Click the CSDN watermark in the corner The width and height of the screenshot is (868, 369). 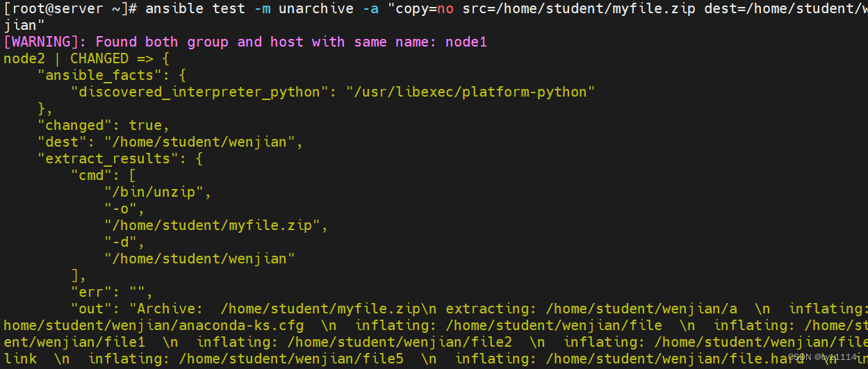coord(823,356)
